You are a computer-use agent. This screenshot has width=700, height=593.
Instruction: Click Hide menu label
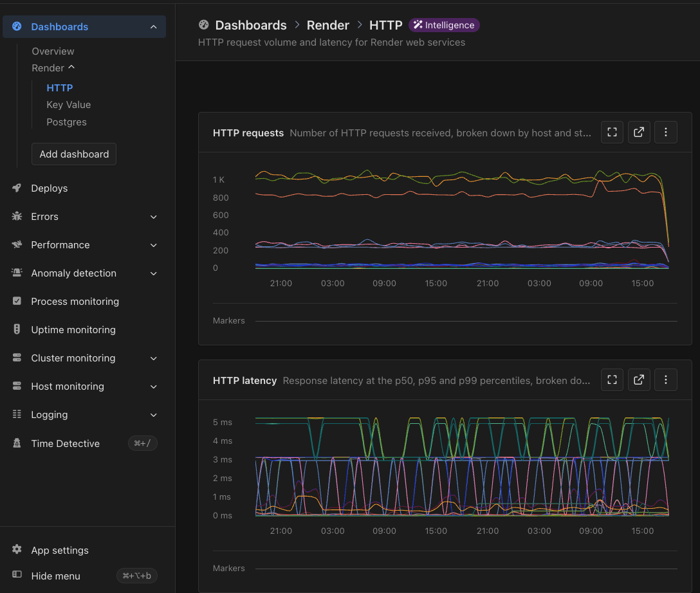56,576
